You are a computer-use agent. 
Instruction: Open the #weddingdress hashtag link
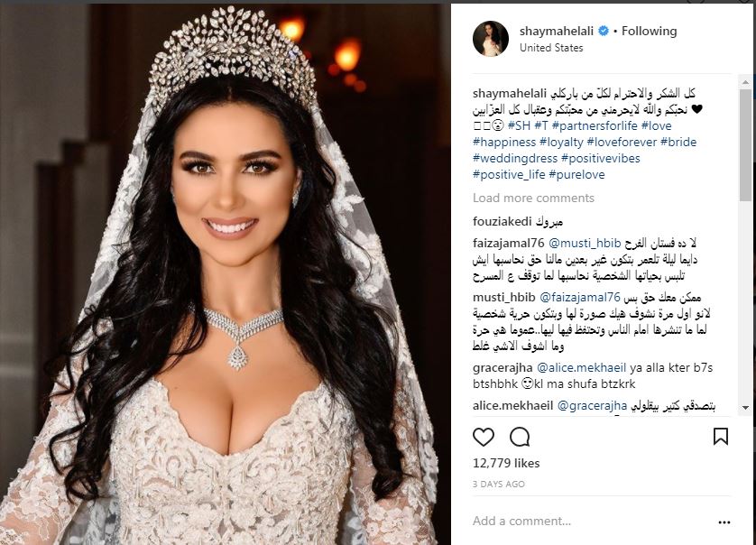tap(515, 159)
